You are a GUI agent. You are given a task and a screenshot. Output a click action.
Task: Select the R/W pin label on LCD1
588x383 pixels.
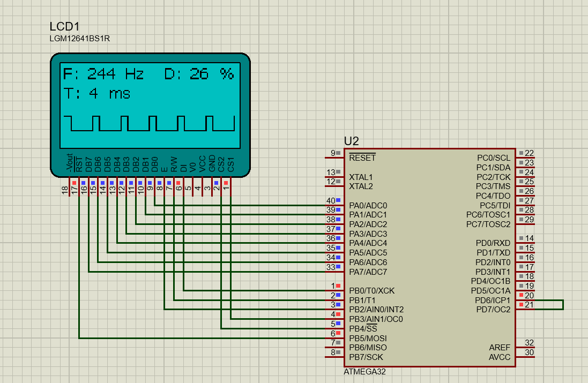pos(174,164)
